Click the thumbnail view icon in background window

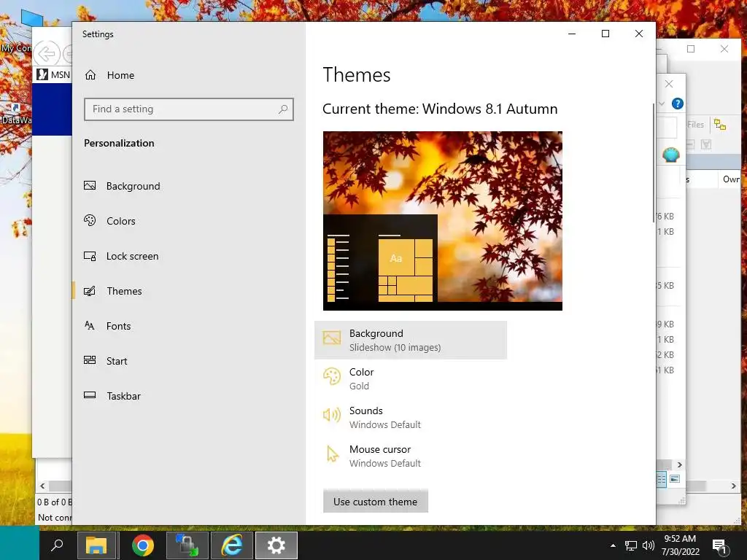click(675, 479)
